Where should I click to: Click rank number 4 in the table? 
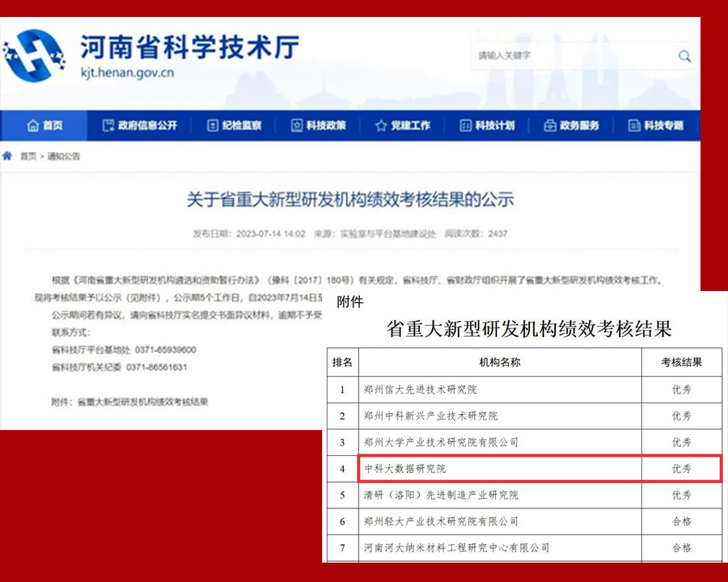[342, 469]
